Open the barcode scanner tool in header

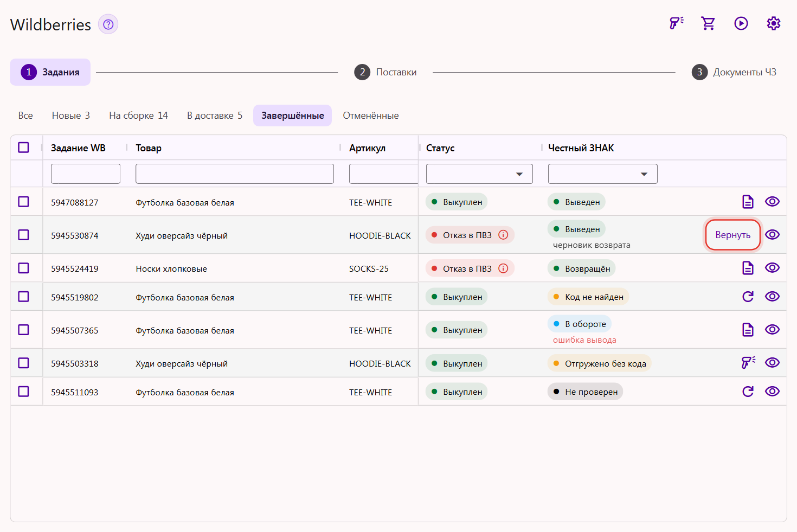(676, 23)
